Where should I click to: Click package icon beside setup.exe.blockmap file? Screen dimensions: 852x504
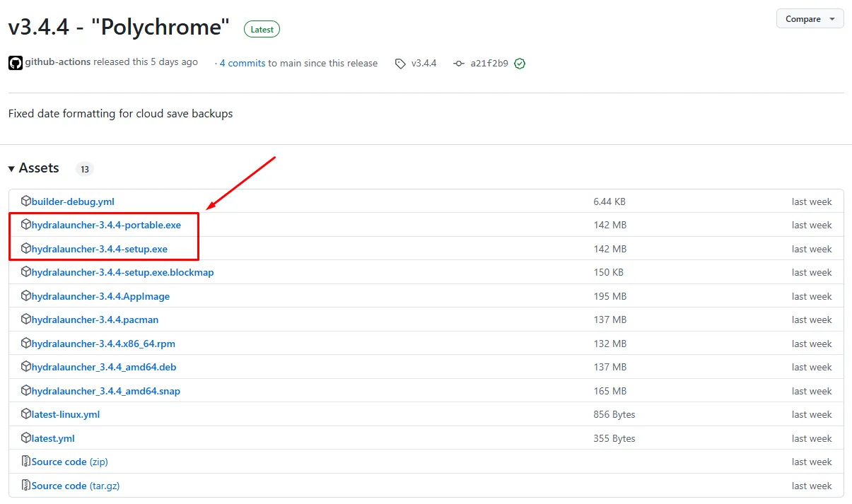(x=26, y=272)
